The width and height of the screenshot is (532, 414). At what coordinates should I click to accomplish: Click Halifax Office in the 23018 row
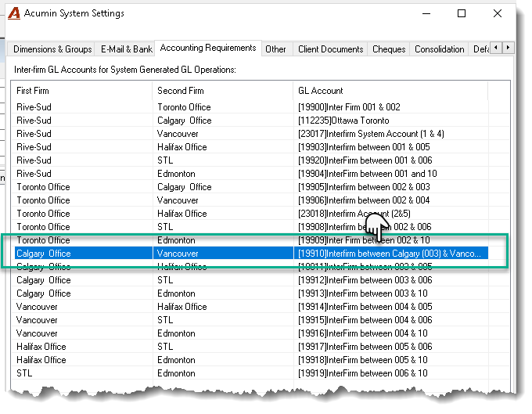(x=182, y=214)
